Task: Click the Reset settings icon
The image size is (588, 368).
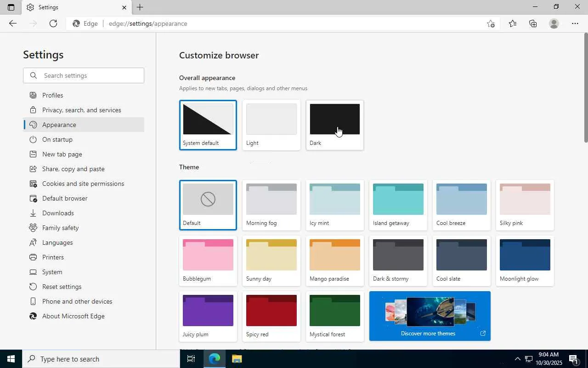Action: coord(33,287)
